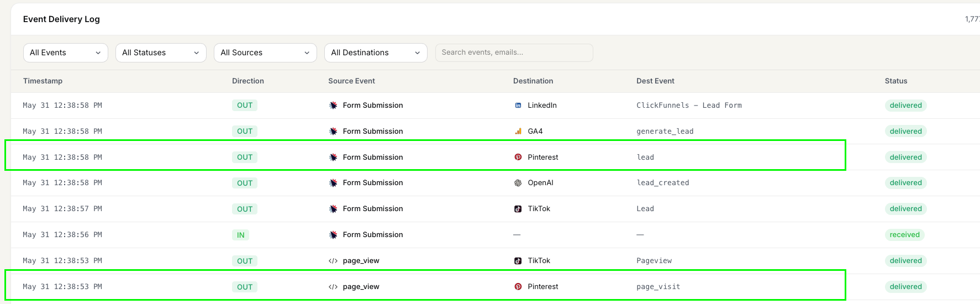Click the generate_lead dest event
Image resolution: width=980 pixels, height=304 pixels.
[665, 132]
